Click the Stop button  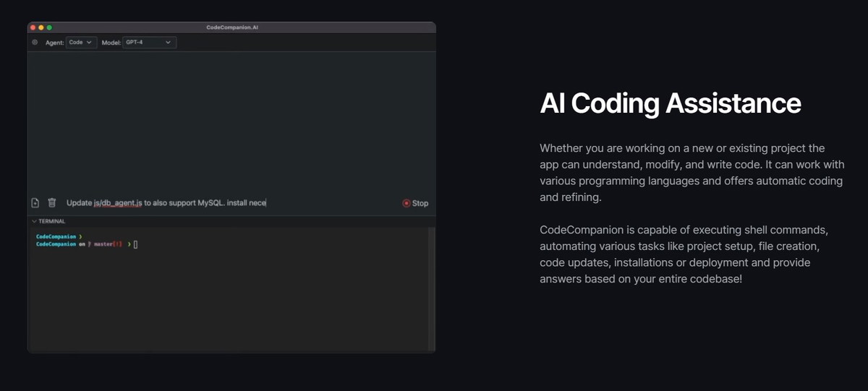[x=416, y=203]
